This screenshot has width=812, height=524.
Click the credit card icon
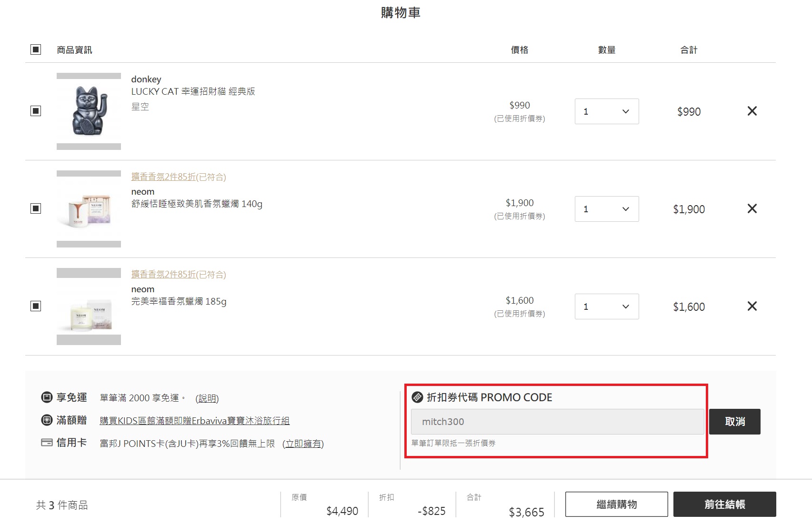click(x=47, y=443)
